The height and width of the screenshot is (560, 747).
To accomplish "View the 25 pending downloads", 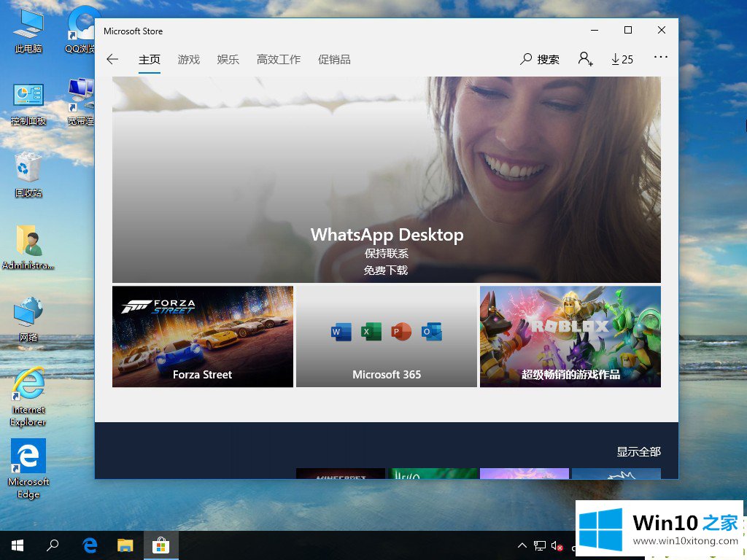I will coord(622,59).
